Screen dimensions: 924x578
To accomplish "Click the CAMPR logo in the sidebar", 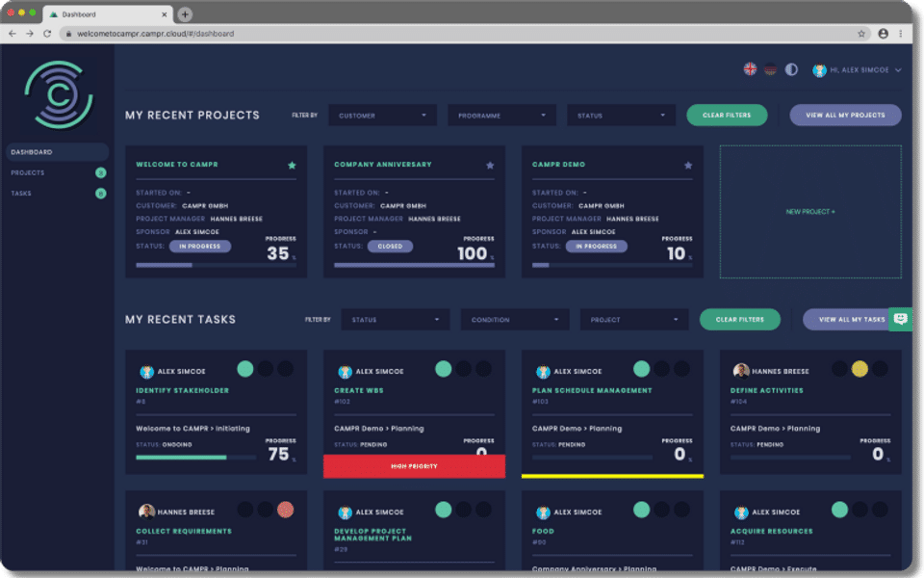I will coord(59,94).
